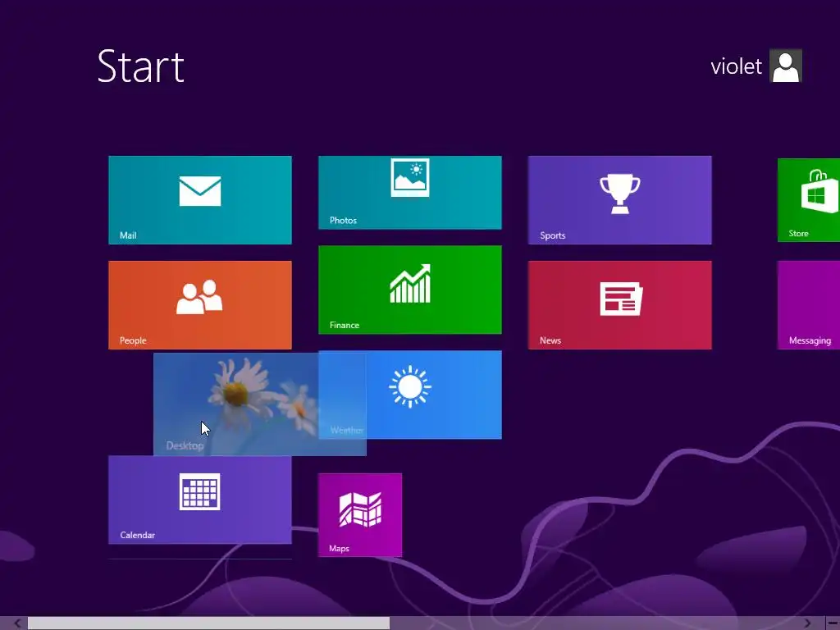
Task: Open the People tile
Action: pos(200,305)
